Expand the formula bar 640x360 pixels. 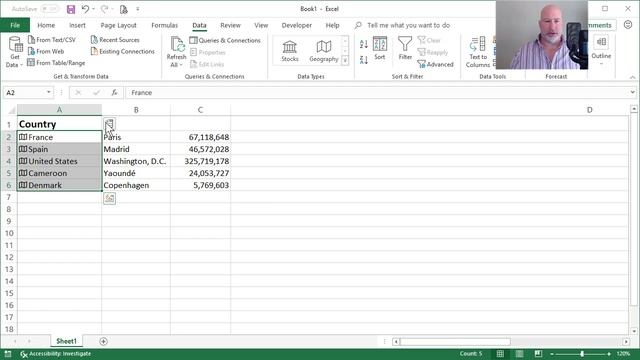point(632,92)
